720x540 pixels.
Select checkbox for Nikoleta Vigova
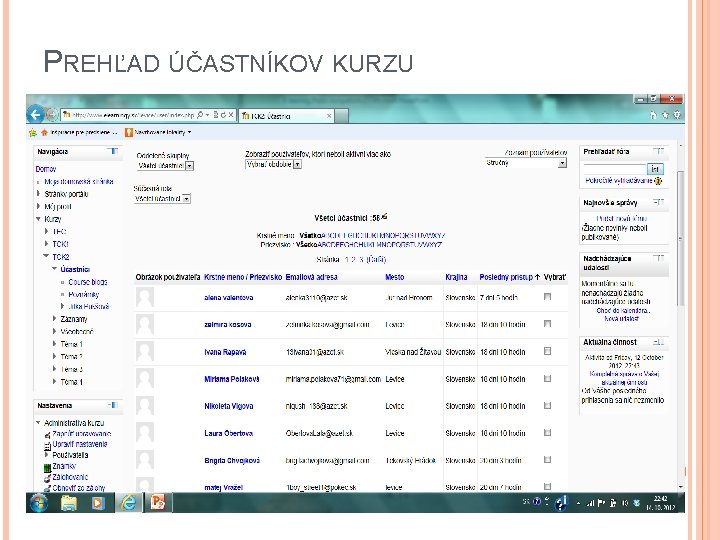(x=547, y=405)
